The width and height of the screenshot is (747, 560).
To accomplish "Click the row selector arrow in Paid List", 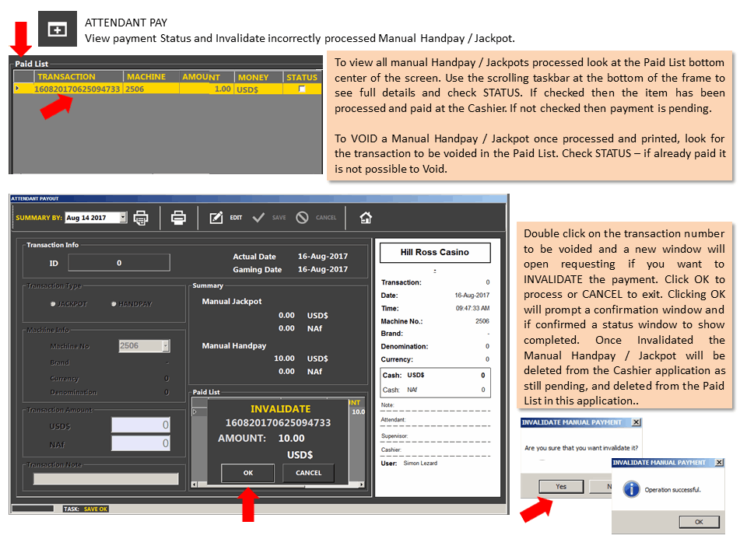I will (18, 89).
